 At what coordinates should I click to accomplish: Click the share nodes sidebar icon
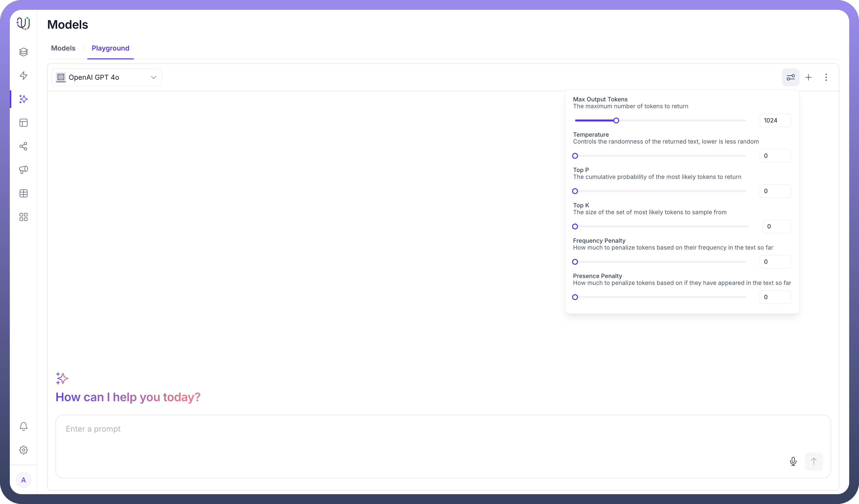click(24, 146)
